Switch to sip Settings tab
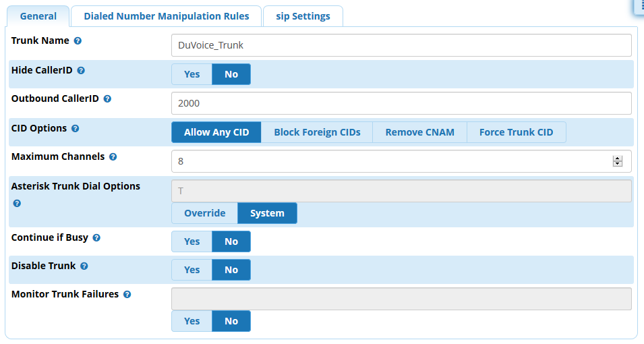The image size is (644, 344). (x=303, y=16)
